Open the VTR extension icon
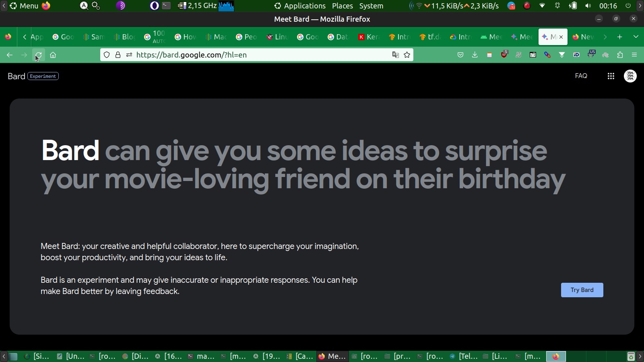644x362 pixels. 533,55
